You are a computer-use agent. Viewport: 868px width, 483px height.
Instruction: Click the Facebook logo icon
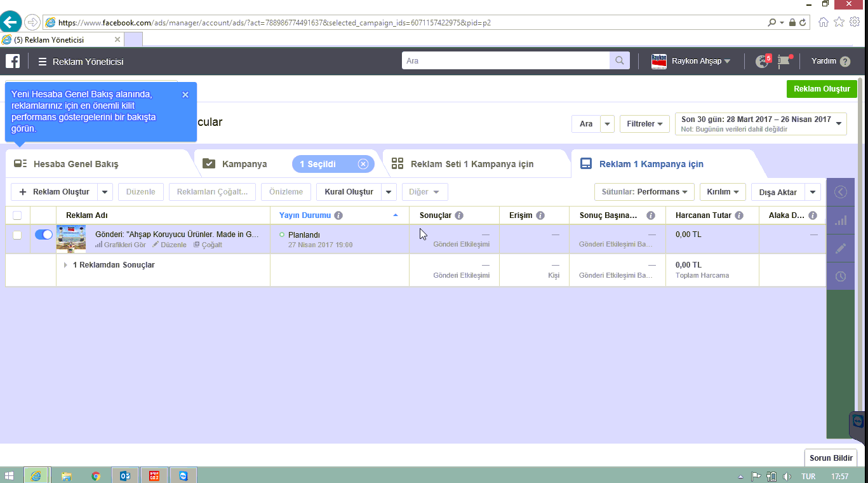[13, 61]
